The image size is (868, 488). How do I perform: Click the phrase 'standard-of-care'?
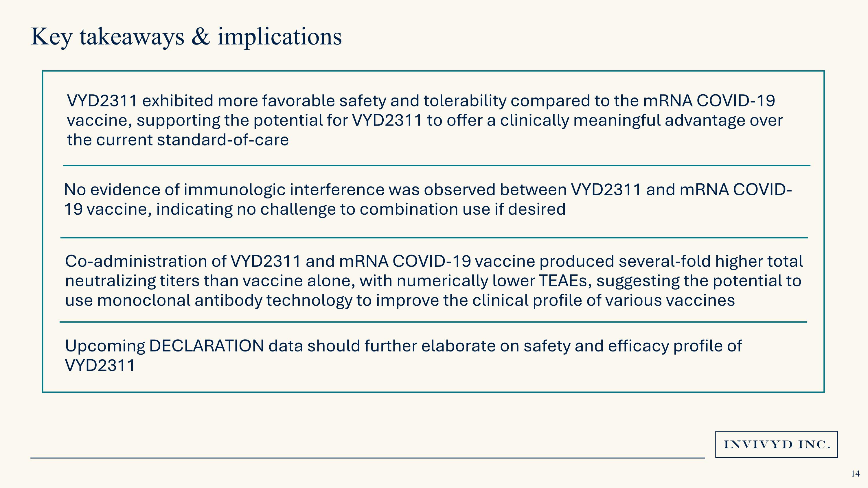click(x=223, y=140)
